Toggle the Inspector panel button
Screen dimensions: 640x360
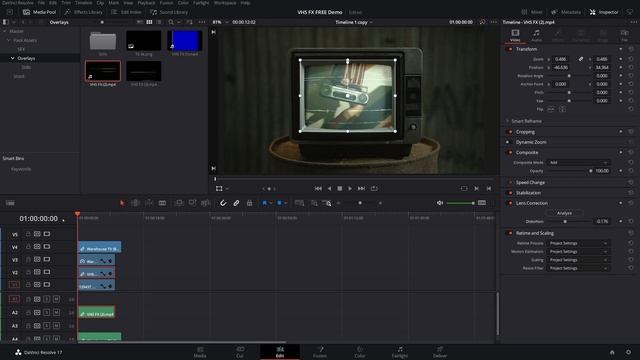(604, 12)
